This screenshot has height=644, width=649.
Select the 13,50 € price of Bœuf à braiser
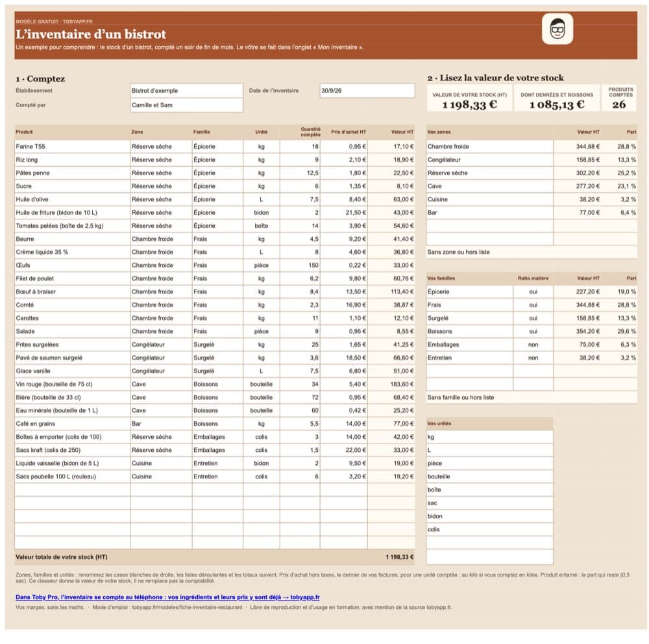point(343,292)
